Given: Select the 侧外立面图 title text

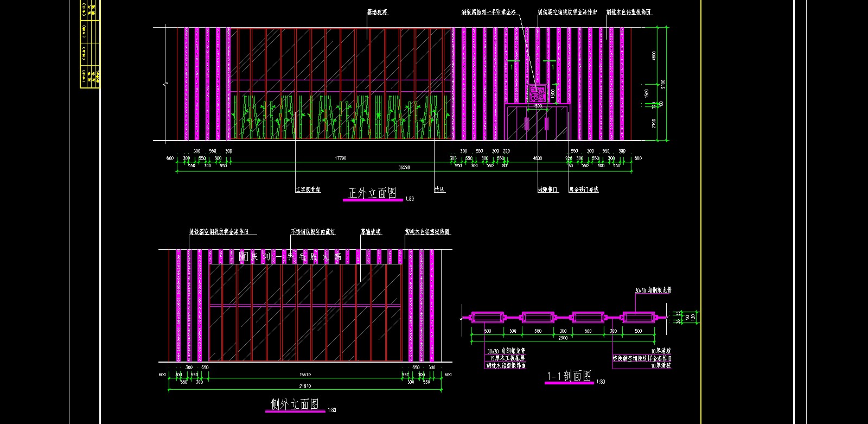Looking at the screenshot, I should point(295,404).
